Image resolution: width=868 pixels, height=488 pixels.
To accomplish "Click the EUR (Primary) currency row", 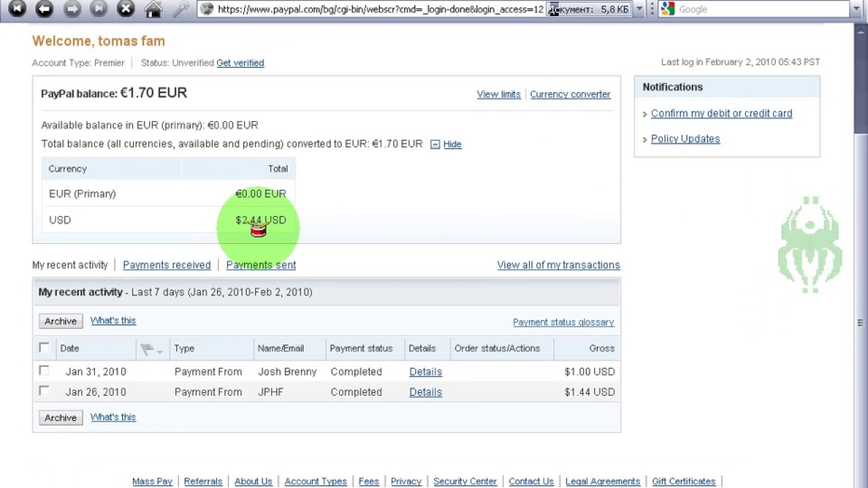I will click(168, 194).
